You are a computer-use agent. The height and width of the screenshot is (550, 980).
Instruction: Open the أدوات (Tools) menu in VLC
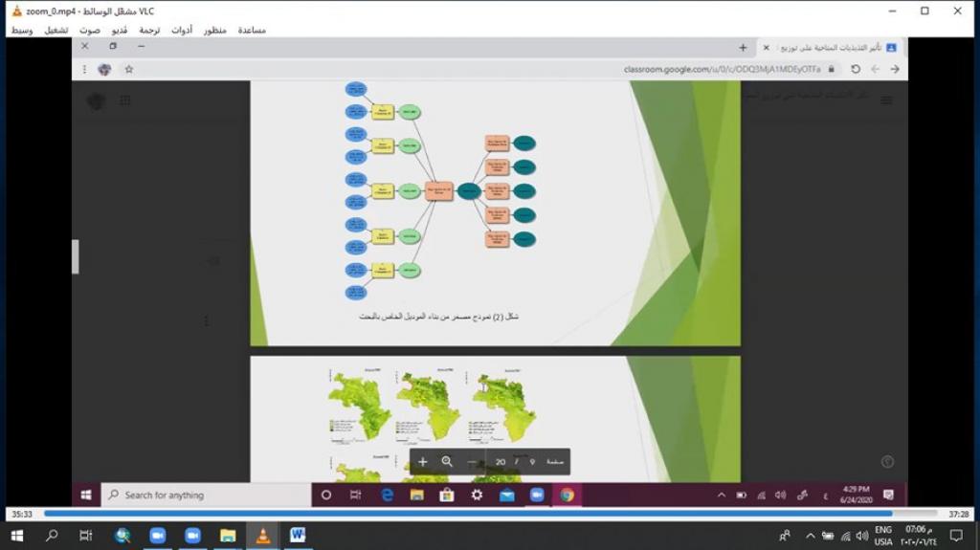182,30
